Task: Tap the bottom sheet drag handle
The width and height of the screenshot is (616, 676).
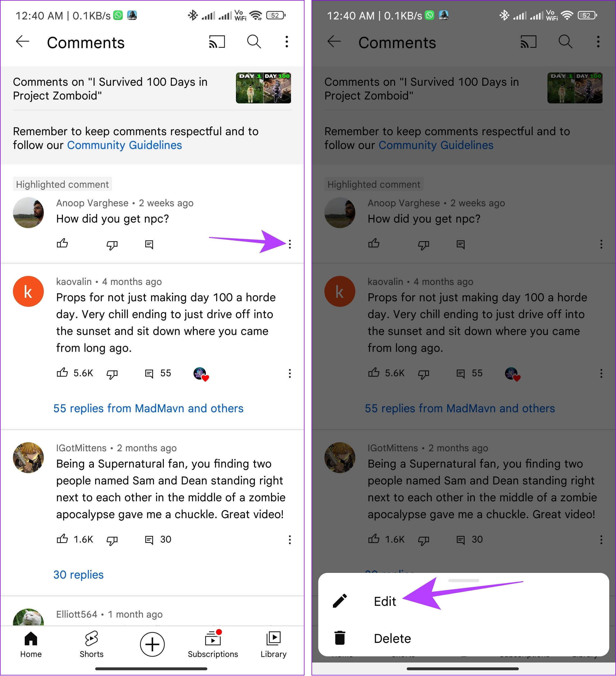Action: tap(463, 580)
